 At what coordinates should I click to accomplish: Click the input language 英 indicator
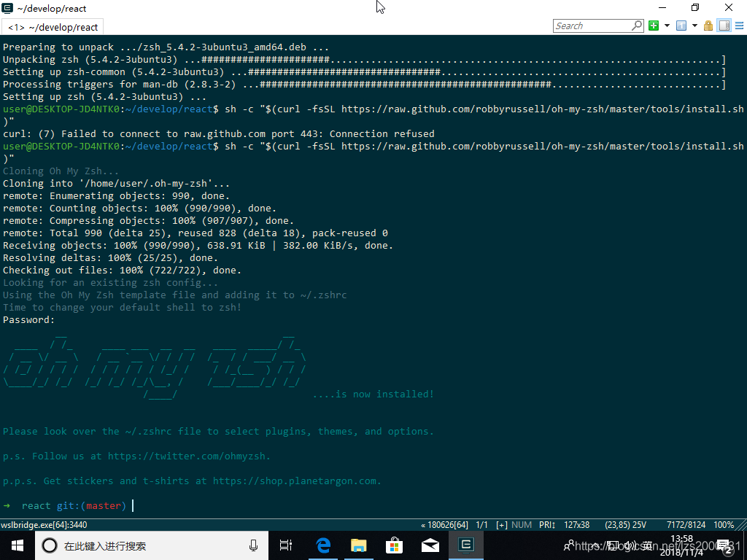coord(648,545)
